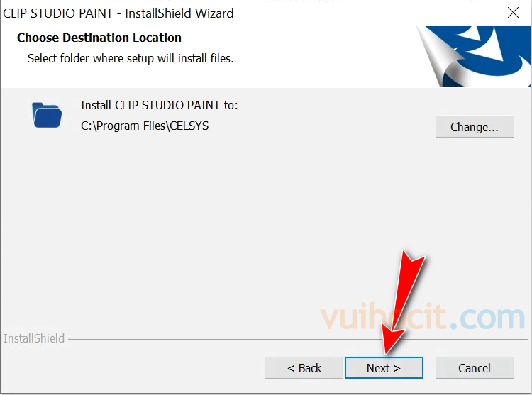Cancel the installation wizard

click(475, 367)
